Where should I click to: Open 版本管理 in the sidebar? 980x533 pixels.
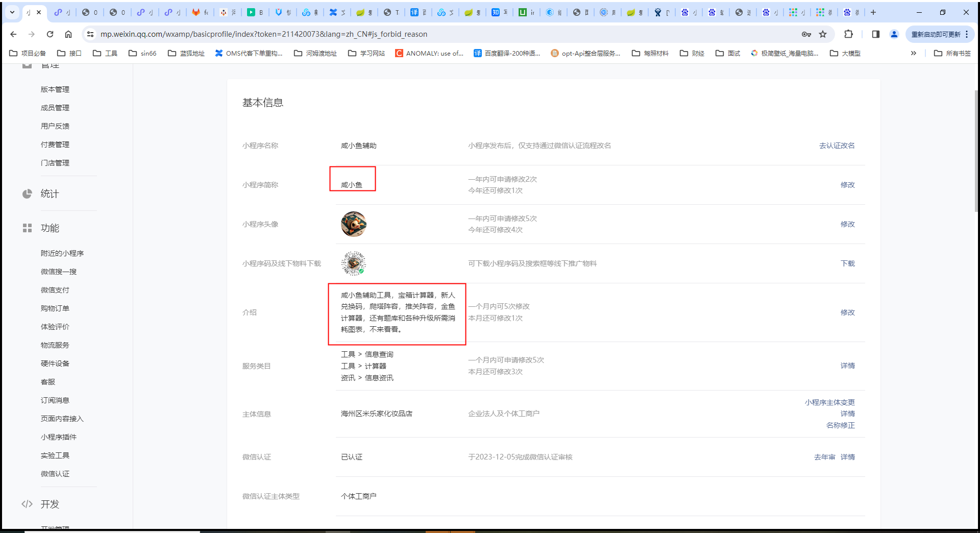[55, 89]
